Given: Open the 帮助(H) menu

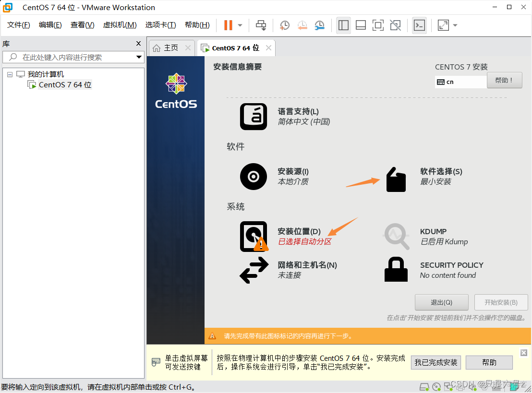Looking at the screenshot, I should pos(197,25).
